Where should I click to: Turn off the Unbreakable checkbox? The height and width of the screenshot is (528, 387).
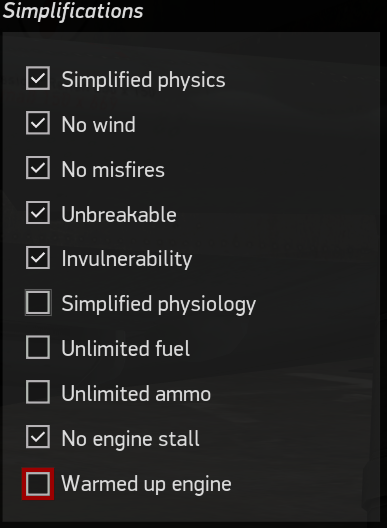pos(38,212)
